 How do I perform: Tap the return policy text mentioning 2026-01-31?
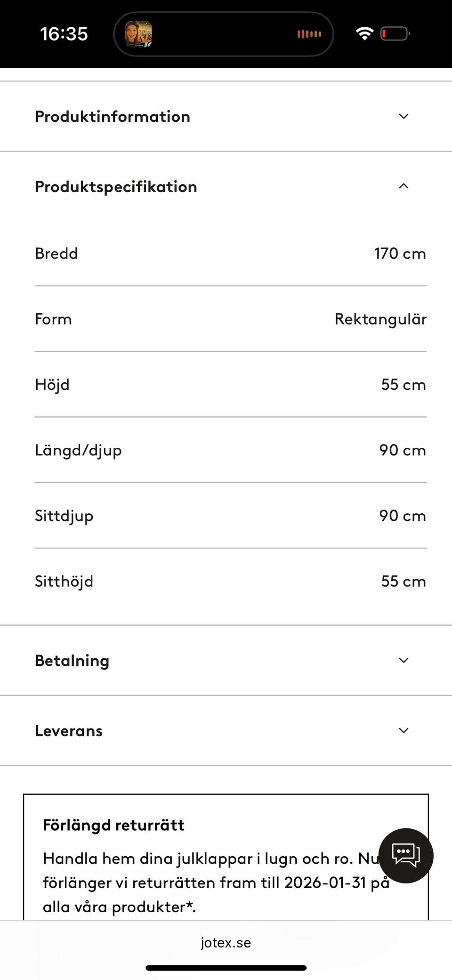pos(216,883)
